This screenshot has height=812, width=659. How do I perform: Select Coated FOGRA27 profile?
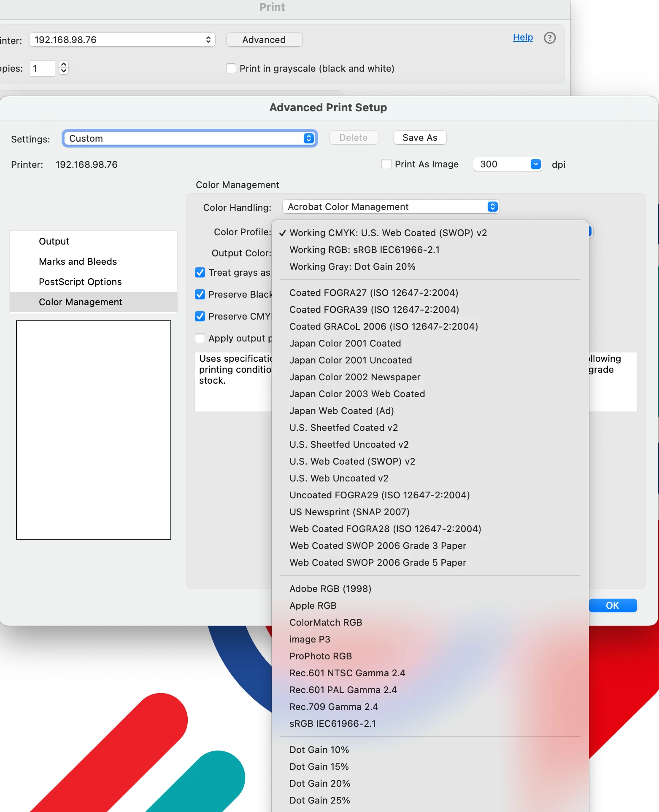pyautogui.click(x=430, y=293)
